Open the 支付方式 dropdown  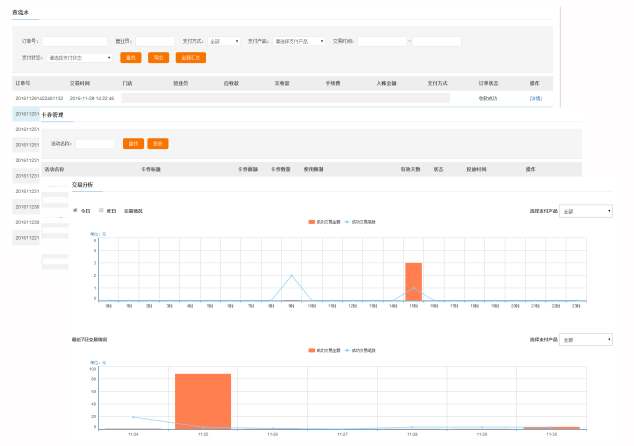223,42
